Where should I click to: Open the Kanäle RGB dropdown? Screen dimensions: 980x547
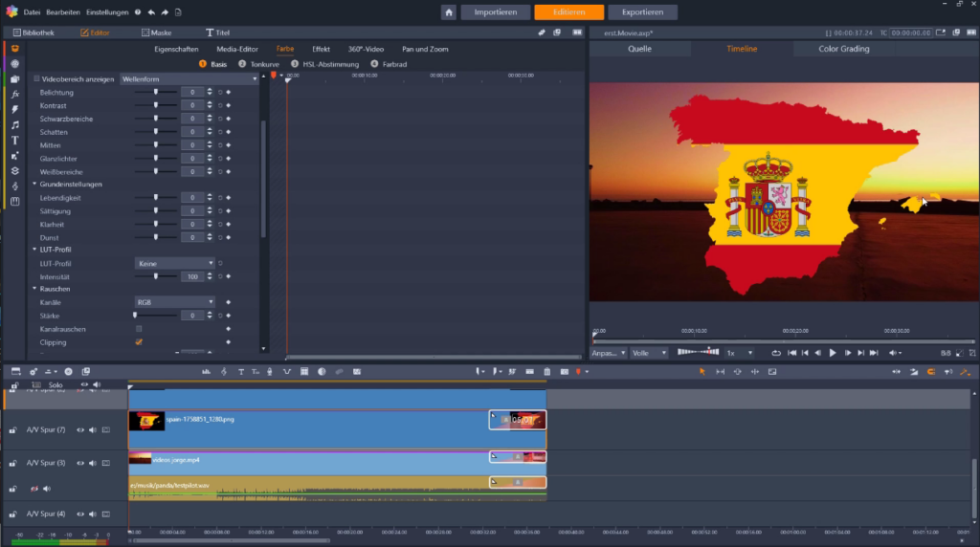coord(174,302)
